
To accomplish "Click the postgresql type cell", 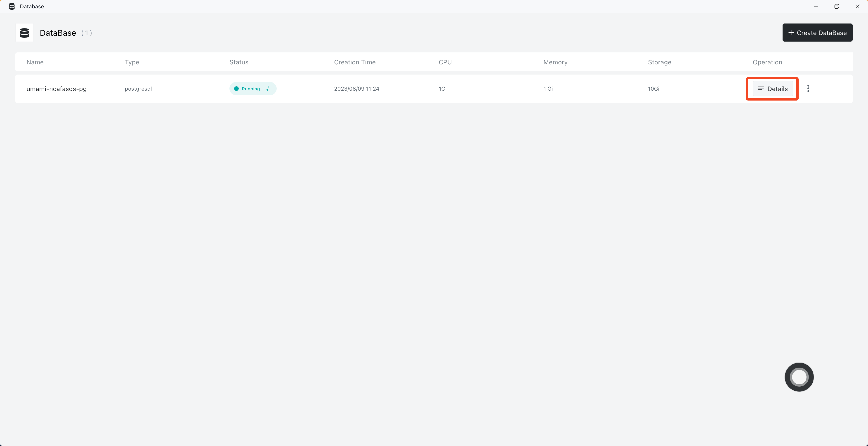I will [138, 89].
